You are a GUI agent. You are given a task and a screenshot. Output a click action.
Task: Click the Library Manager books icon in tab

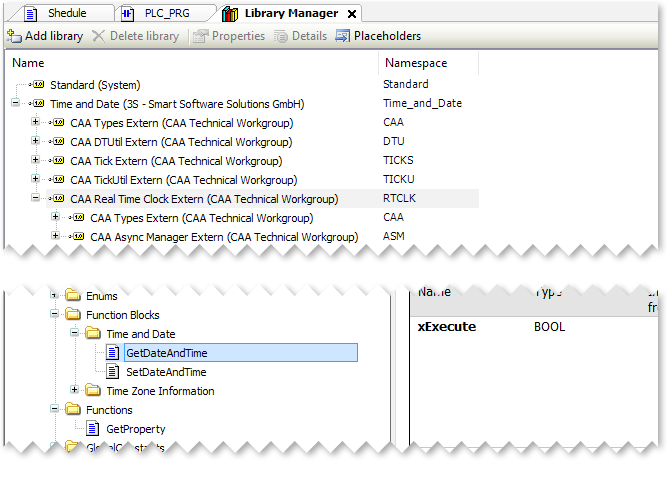(x=231, y=14)
